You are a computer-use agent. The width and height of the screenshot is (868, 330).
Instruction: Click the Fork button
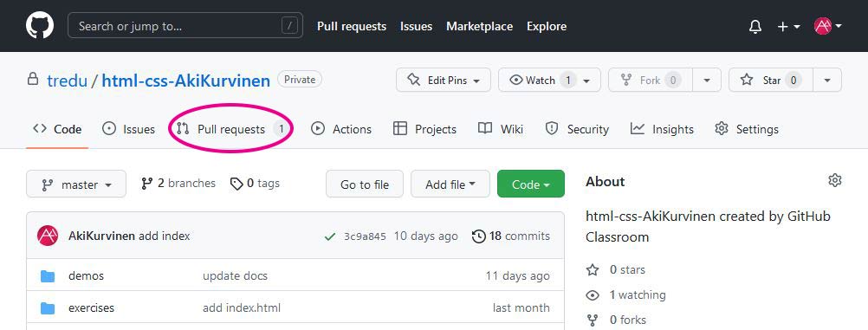(650, 80)
